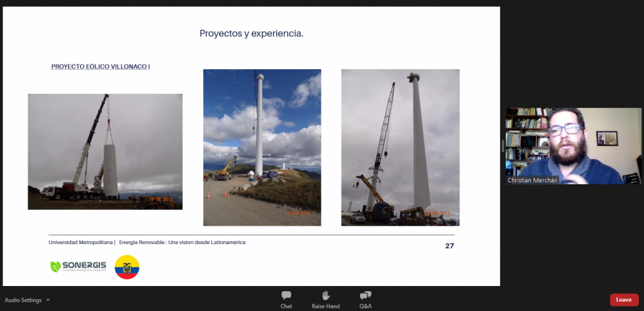Open the Q&A window

click(x=366, y=299)
